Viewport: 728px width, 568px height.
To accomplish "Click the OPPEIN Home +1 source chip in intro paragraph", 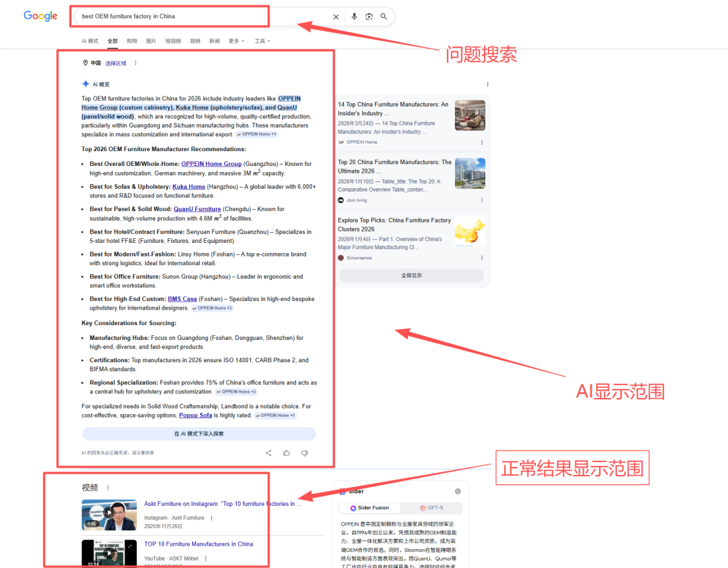I will 257,134.
